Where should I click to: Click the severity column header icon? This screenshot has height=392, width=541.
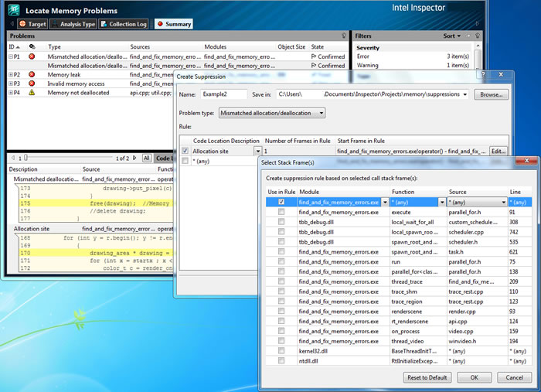pos(32,46)
